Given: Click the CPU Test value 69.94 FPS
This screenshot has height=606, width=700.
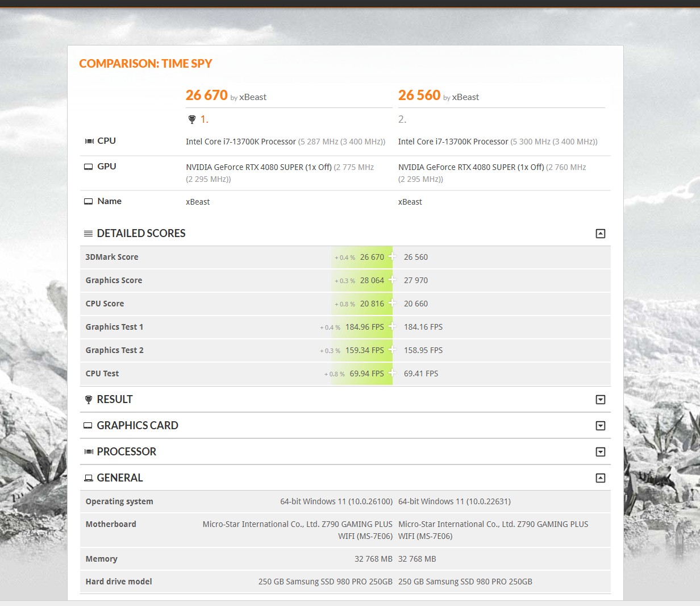Looking at the screenshot, I should point(367,373).
